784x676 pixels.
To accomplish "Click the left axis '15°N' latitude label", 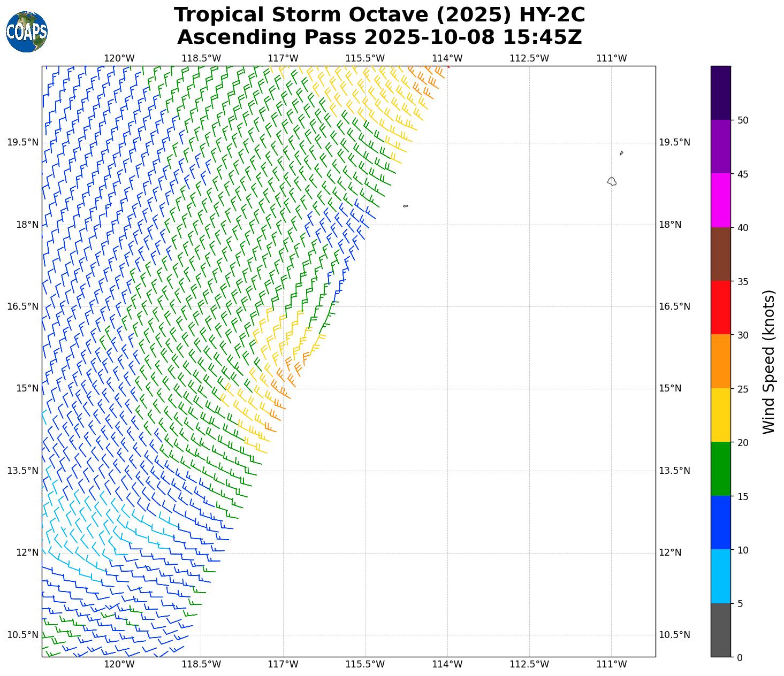I will point(27,388).
